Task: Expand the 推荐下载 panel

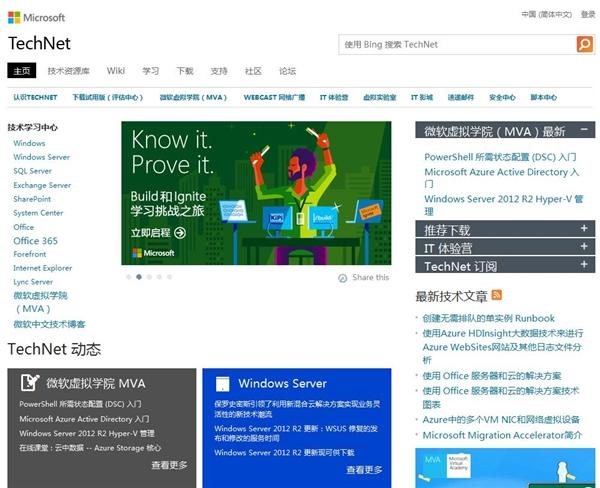Action: (584, 228)
